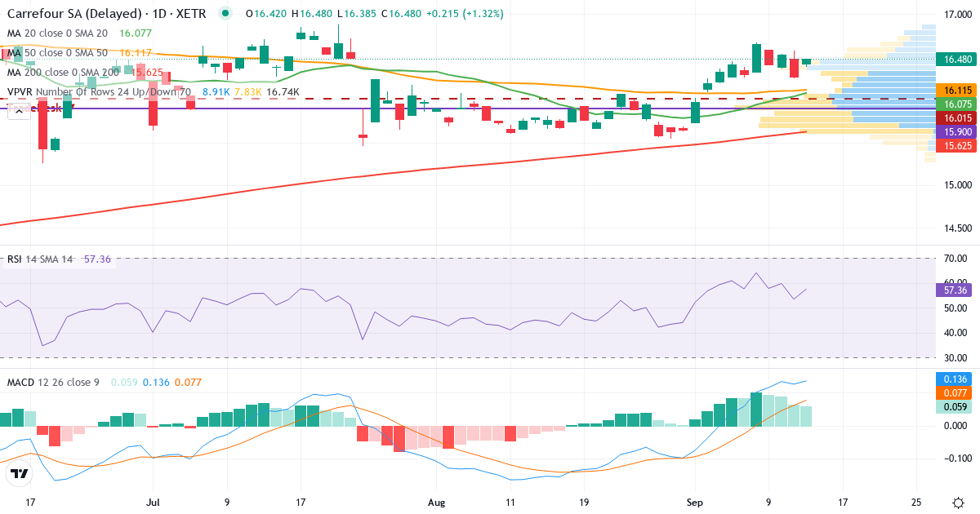Click the VPVR down volume 7.83K
The image size is (980, 514).
tap(247, 92)
